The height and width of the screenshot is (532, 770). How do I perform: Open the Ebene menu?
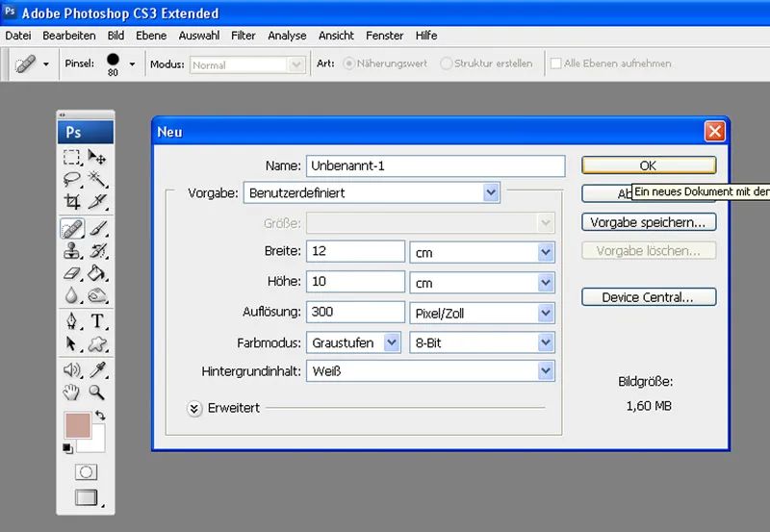[x=151, y=36]
